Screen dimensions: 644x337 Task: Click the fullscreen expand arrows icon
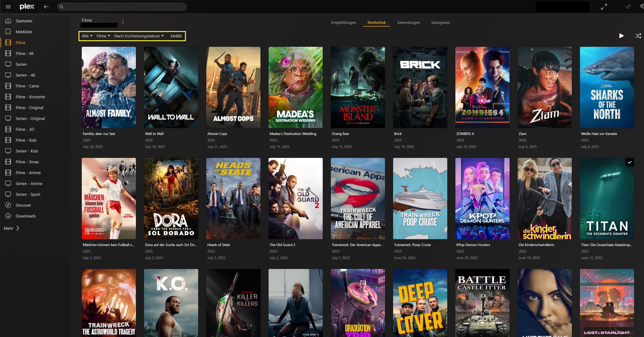[604, 7]
